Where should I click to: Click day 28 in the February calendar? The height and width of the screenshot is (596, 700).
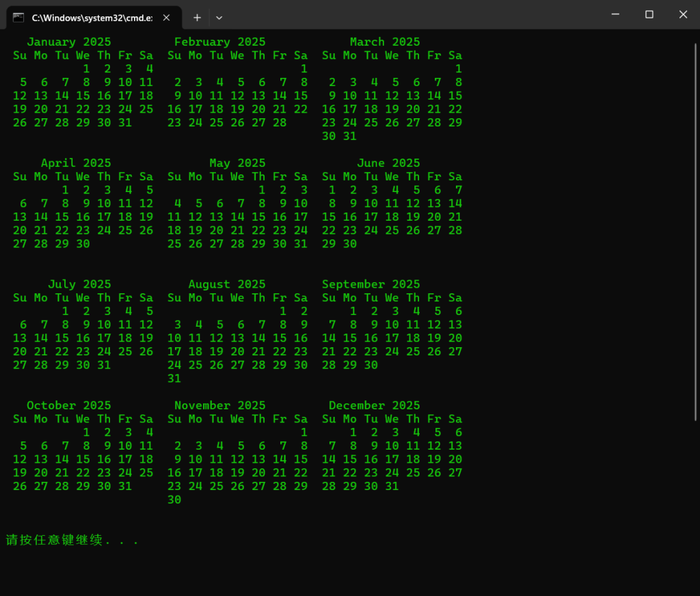280,122
